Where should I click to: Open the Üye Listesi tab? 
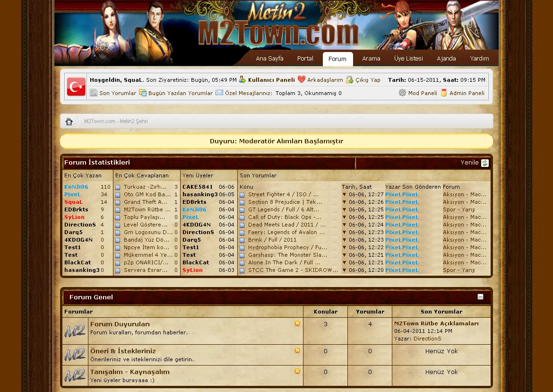(x=408, y=59)
